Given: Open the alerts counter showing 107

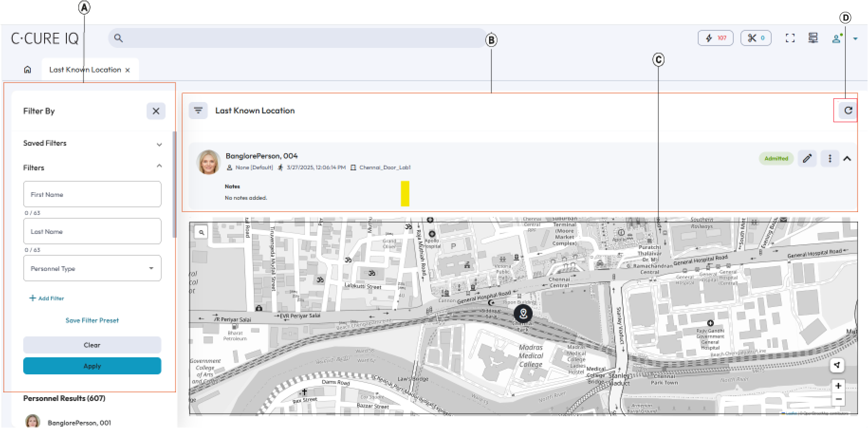Looking at the screenshot, I should 715,38.
